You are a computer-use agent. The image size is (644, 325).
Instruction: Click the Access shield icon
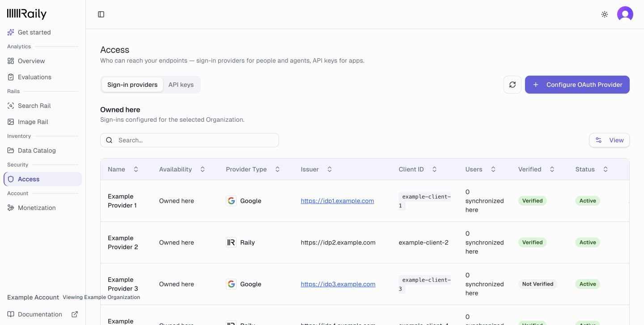11,179
